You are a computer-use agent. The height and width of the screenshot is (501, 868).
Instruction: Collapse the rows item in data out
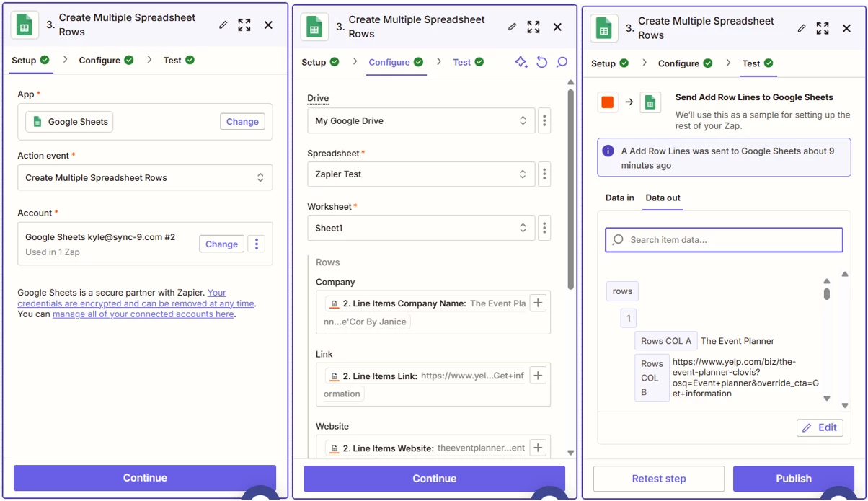[622, 291]
